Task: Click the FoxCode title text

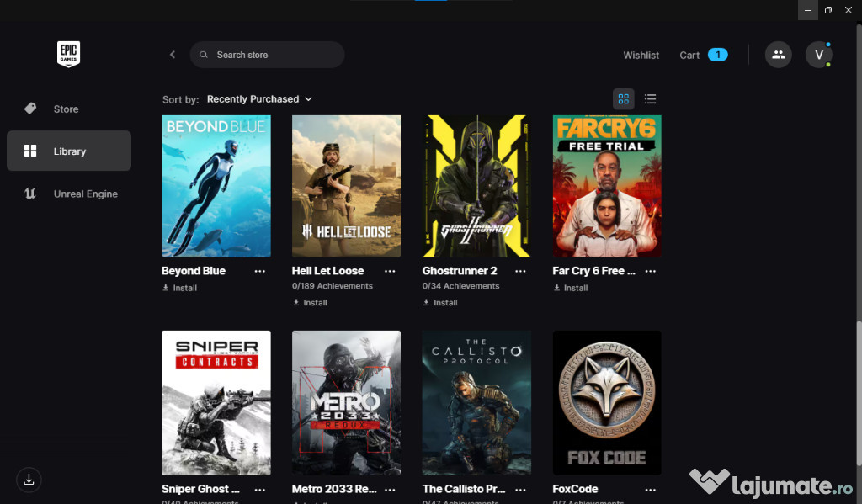Action: click(575, 489)
